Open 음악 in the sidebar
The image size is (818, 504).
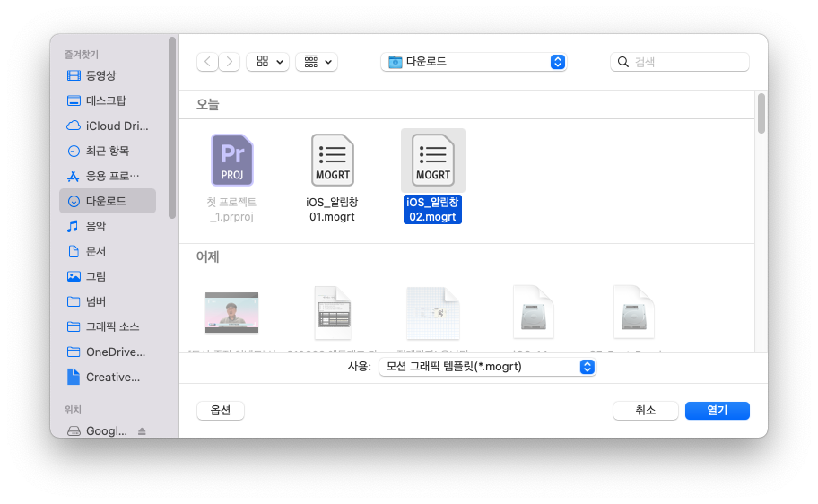click(x=108, y=226)
